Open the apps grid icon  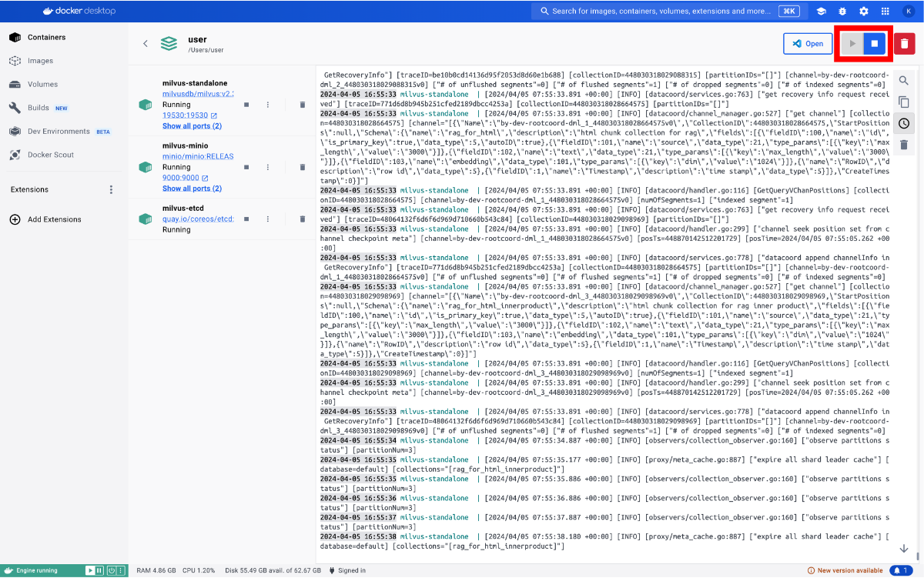point(885,12)
